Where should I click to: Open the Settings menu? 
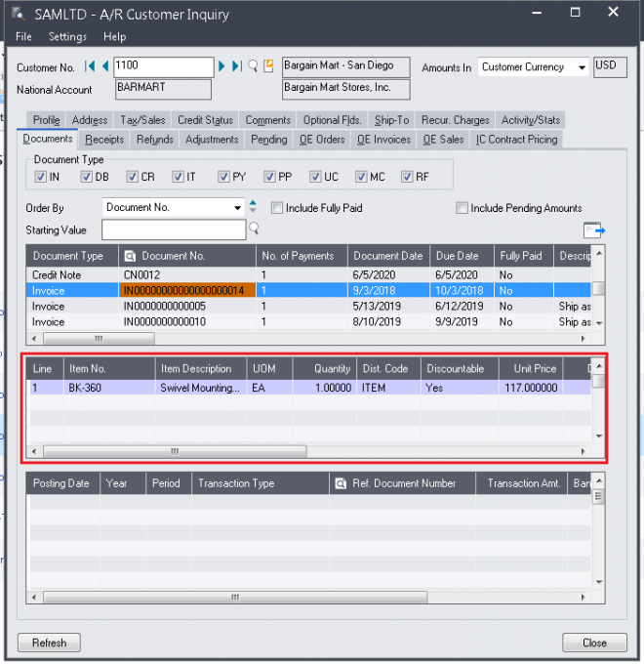[x=67, y=36]
